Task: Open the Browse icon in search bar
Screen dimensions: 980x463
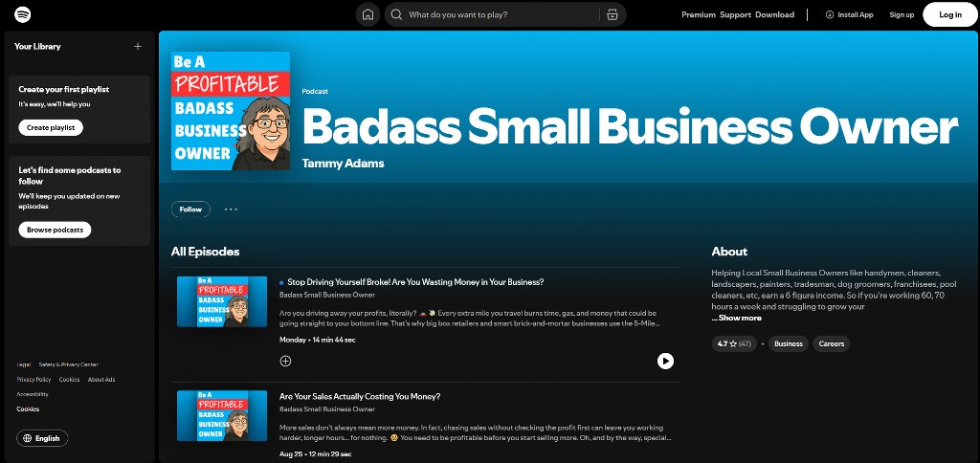Action: pos(612,14)
